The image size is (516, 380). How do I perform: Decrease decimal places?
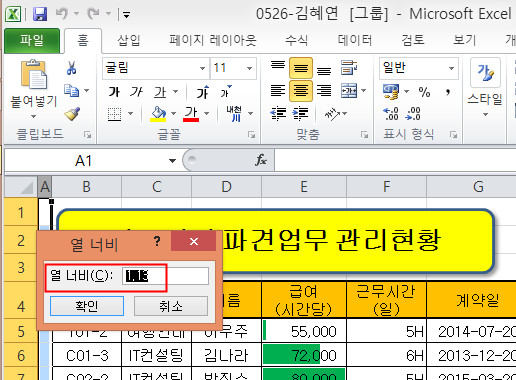tap(413, 114)
